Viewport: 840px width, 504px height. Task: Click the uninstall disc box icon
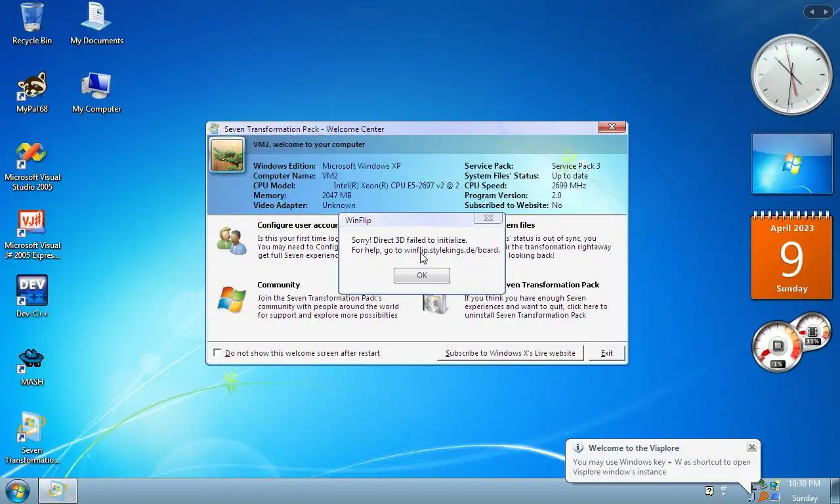(x=434, y=303)
